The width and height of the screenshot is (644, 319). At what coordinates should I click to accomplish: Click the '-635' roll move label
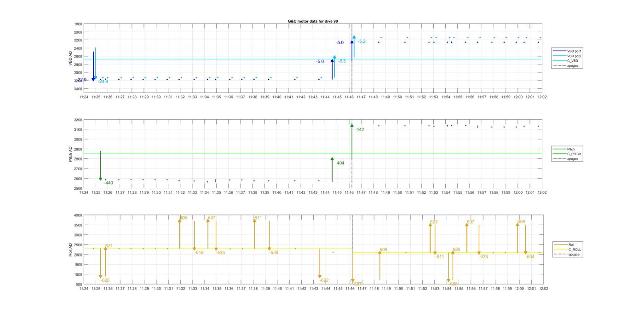click(x=220, y=253)
